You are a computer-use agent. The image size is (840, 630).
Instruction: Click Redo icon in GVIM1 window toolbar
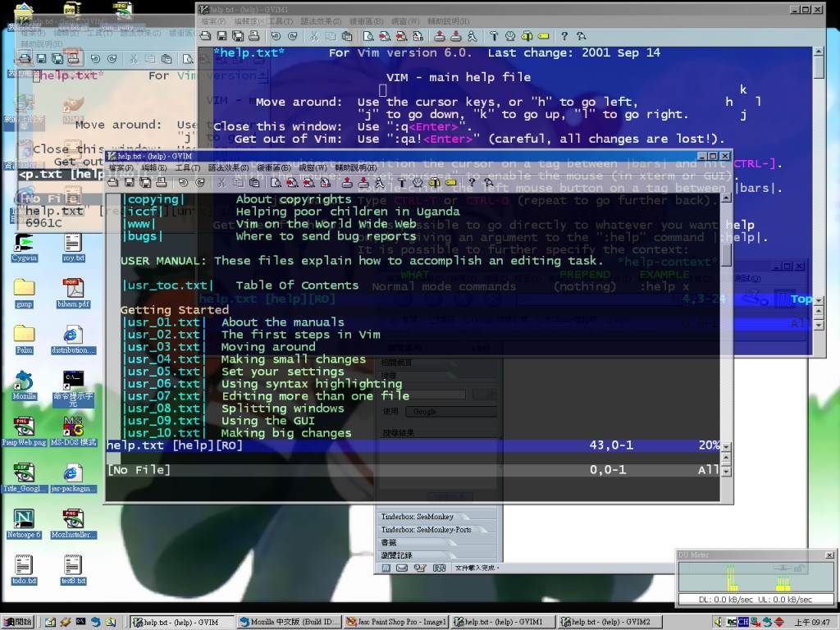click(293, 36)
